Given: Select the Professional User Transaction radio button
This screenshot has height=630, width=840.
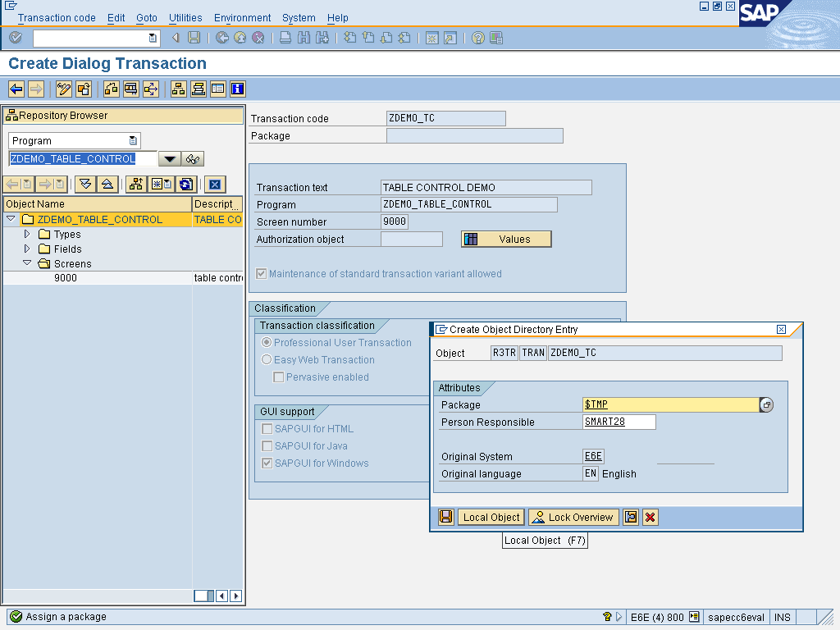Looking at the screenshot, I should [x=265, y=342].
